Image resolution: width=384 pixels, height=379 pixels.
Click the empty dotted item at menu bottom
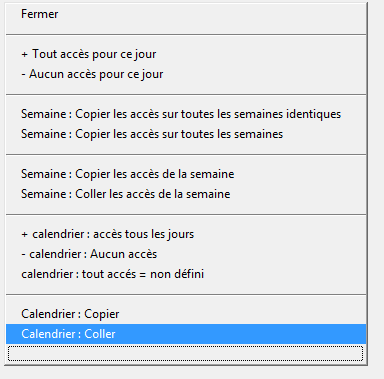tap(185, 353)
